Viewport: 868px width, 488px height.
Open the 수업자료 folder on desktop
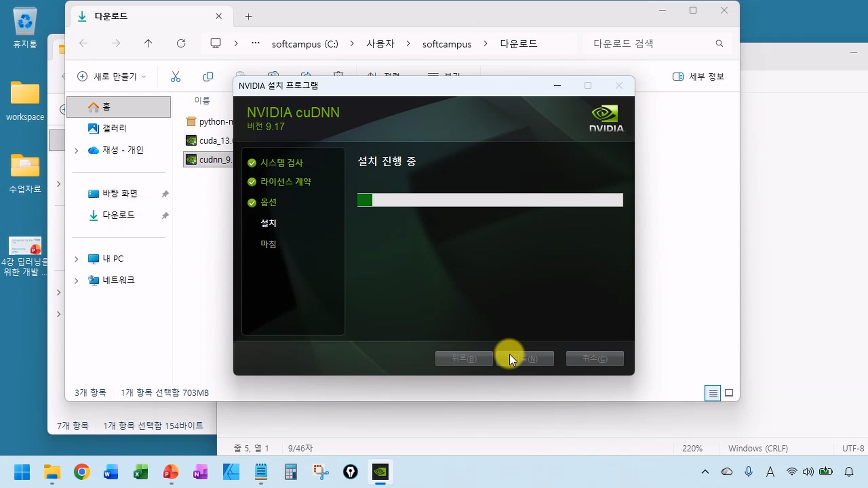[x=25, y=173]
